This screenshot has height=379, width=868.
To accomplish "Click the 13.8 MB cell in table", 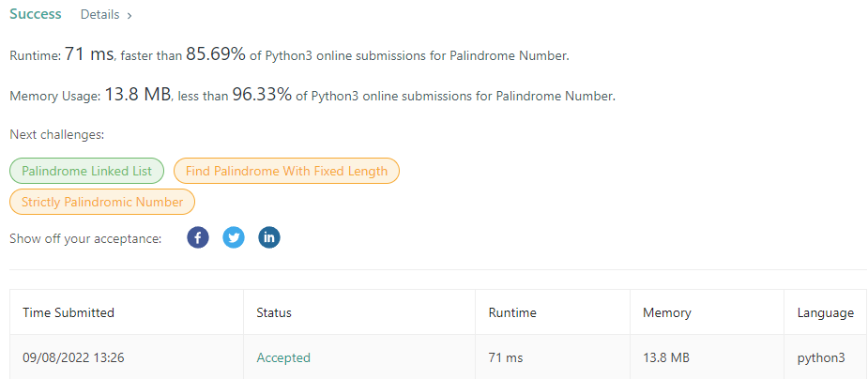I will click(x=667, y=357).
